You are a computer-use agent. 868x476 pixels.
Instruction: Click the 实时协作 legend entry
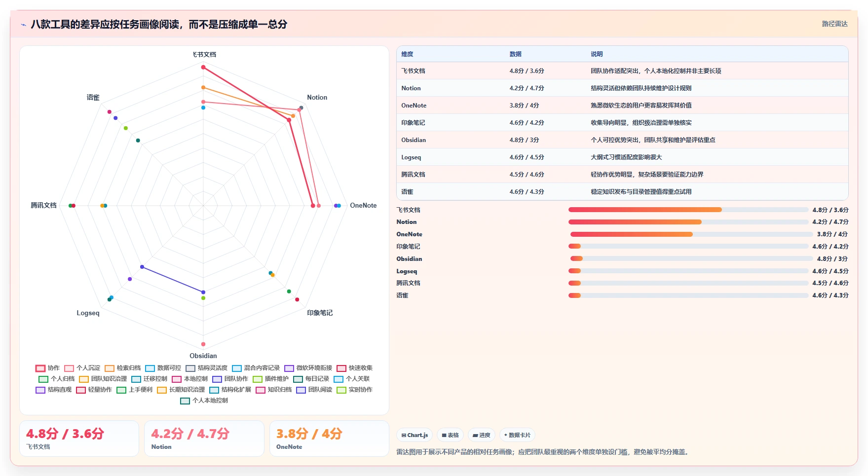pyautogui.click(x=354, y=390)
